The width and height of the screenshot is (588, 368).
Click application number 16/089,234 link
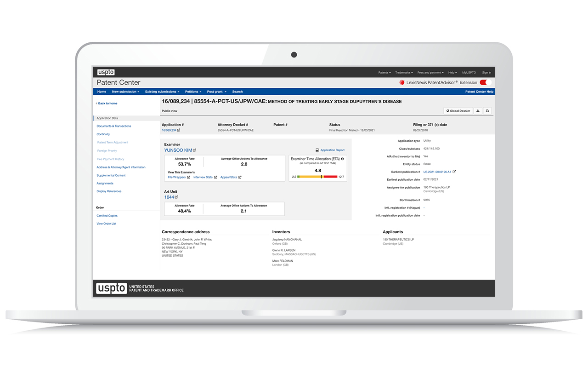170,130
